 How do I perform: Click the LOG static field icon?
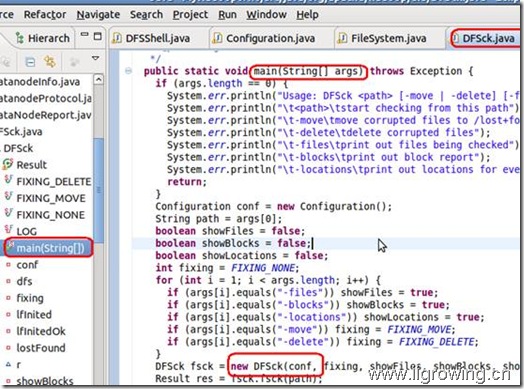(8, 230)
